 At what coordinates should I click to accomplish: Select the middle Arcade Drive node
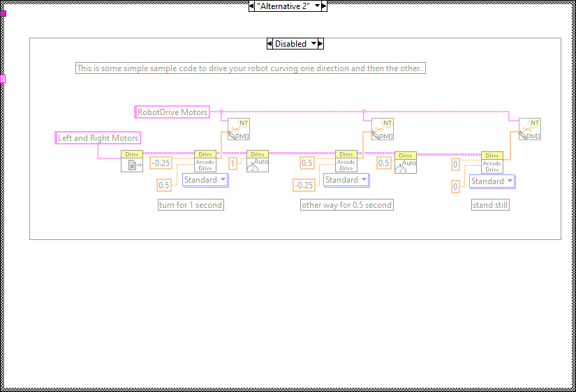pyautogui.click(x=346, y=161)
